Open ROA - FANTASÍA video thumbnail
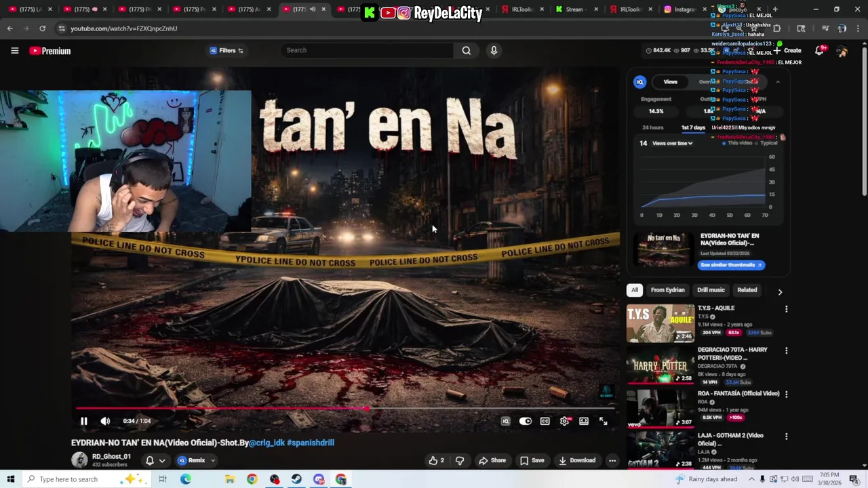Image resolution: width=868 pixels, height=488 pixels. click(660, 409)
